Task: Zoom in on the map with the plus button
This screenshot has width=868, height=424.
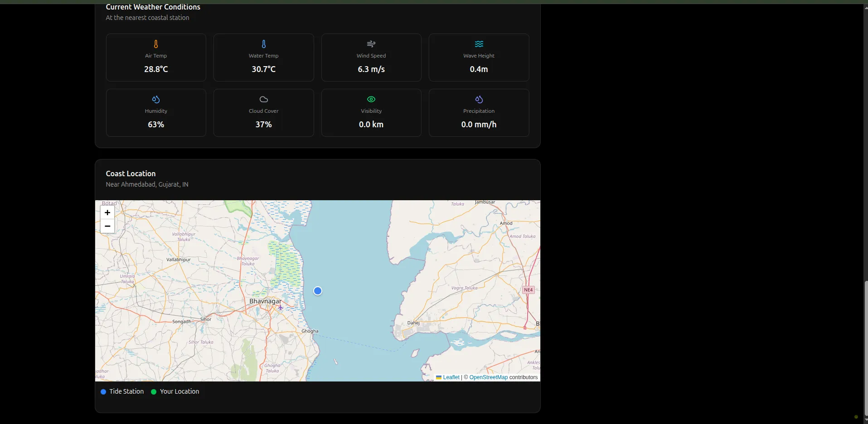Action: pos(107,212)
